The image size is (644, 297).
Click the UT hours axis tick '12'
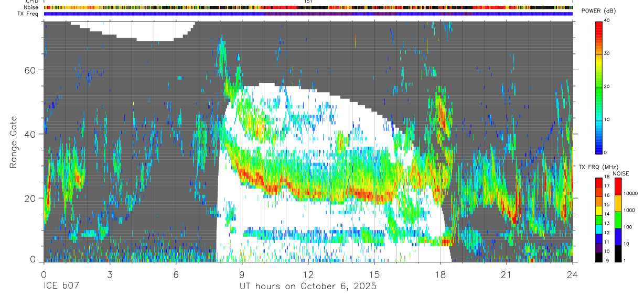[308, 274]
